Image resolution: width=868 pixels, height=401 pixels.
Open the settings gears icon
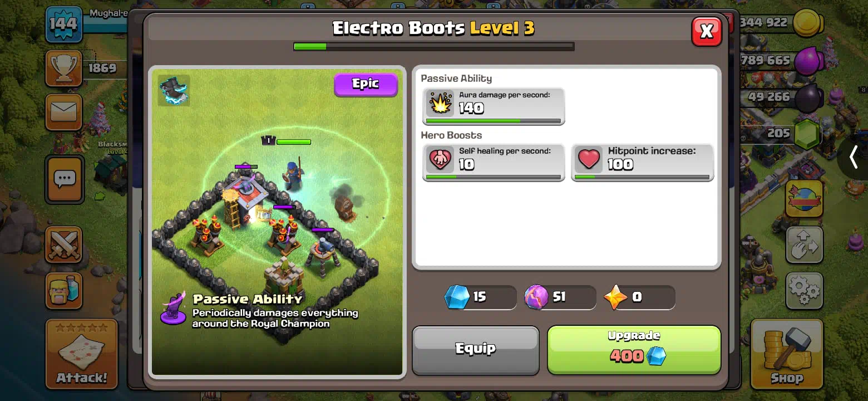804,290
